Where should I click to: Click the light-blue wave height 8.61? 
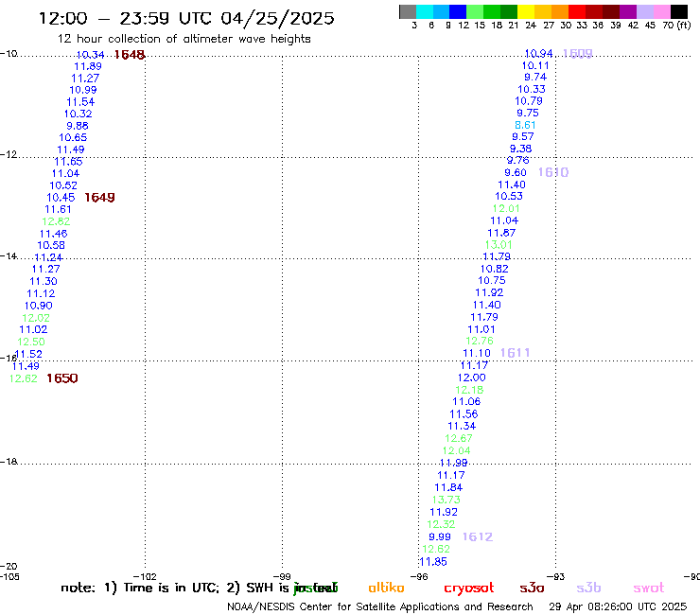pyautogui.click(x=525, y=125)
